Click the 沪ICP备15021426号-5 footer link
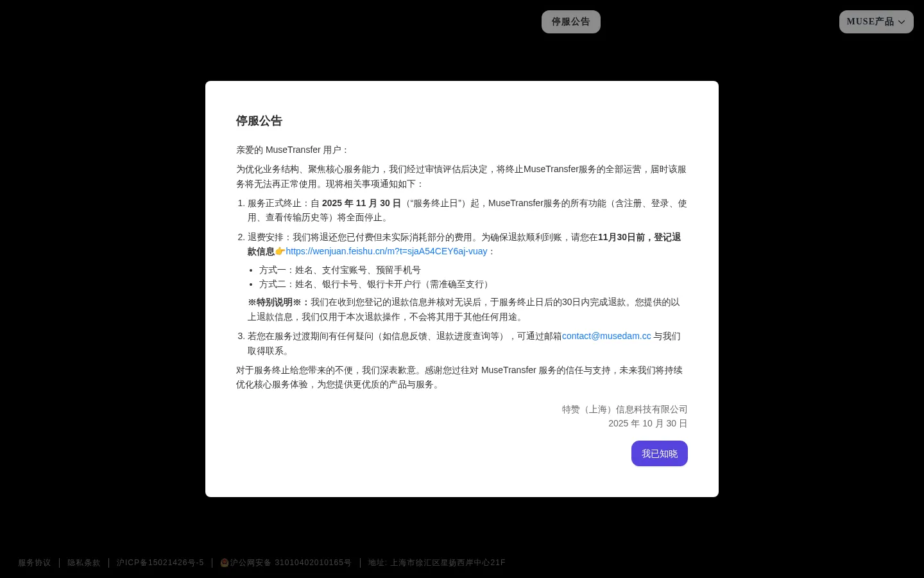The width and height of the screenshot is (924, 578). tap(160, 563)
